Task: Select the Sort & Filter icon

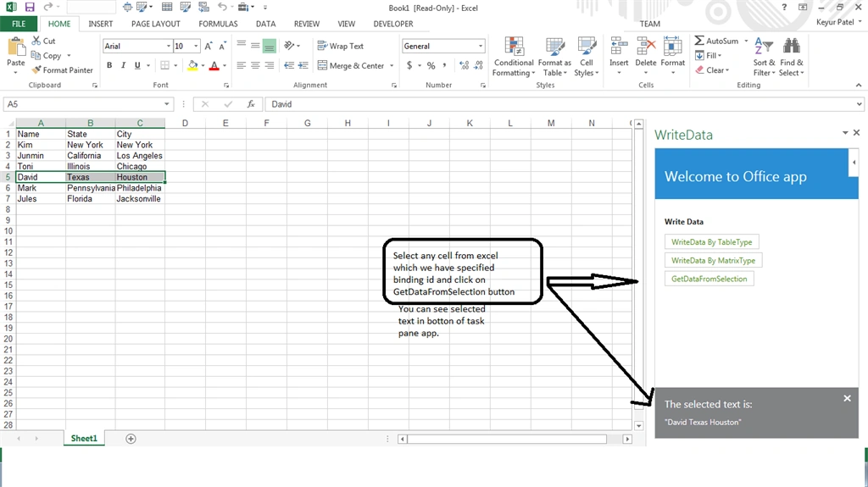Action: pyautogui.click(x=764, y=47)
